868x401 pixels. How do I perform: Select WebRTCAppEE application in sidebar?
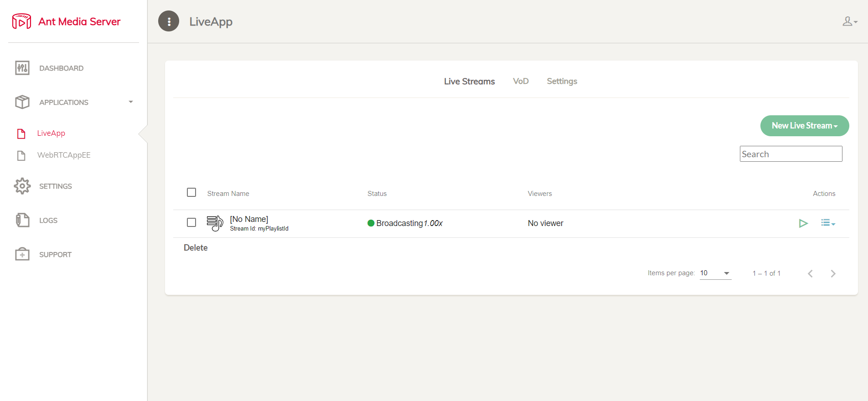(64, 155)
